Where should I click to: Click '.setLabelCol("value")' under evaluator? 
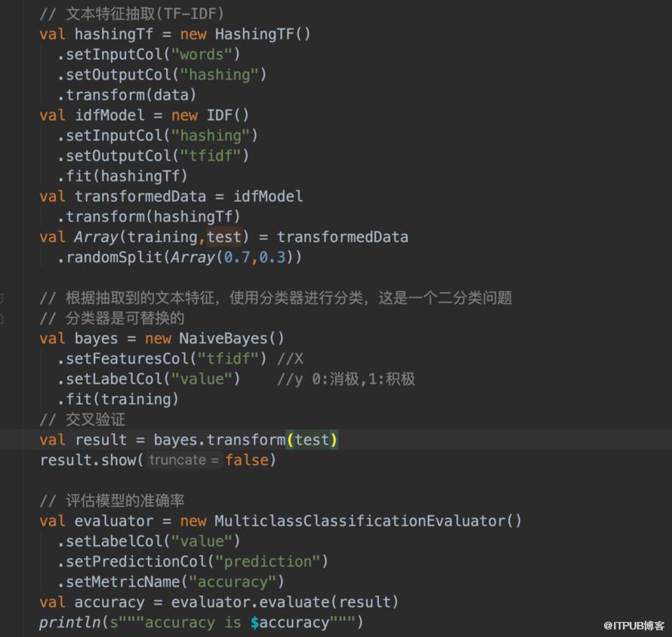coord(149,541)
